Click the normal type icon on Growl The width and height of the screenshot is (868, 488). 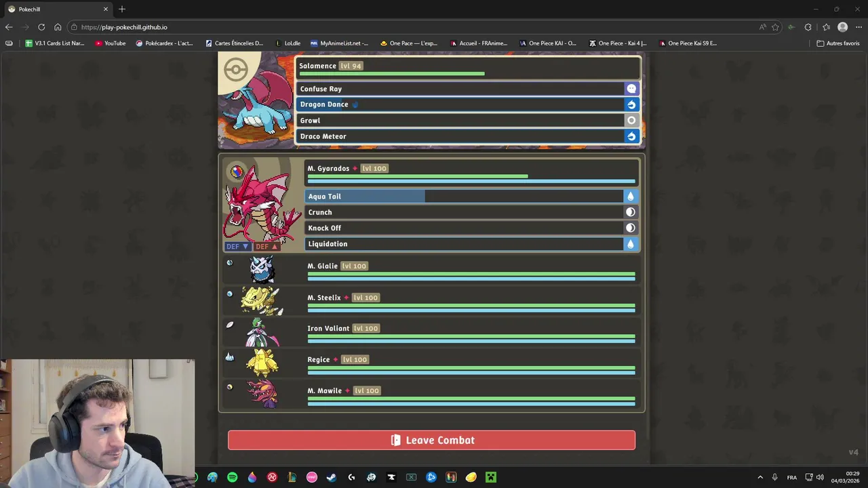631,120
